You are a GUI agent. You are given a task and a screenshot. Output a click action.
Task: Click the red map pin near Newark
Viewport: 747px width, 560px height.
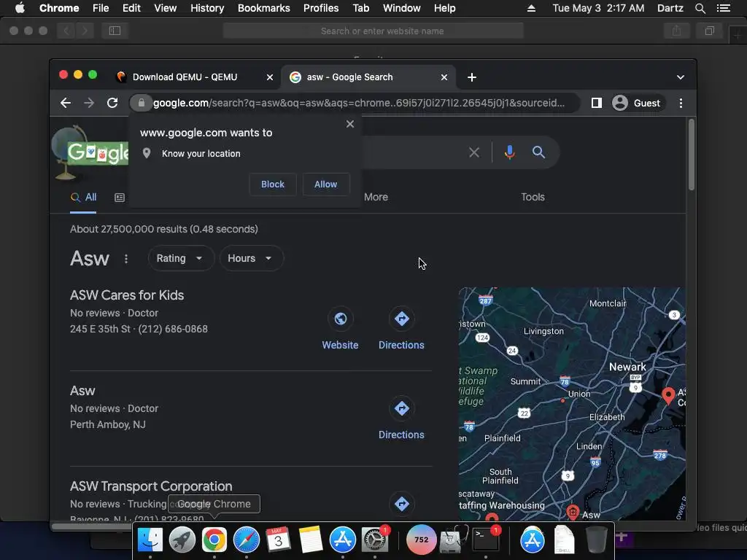pyautogui.click(x=668, y=396)
